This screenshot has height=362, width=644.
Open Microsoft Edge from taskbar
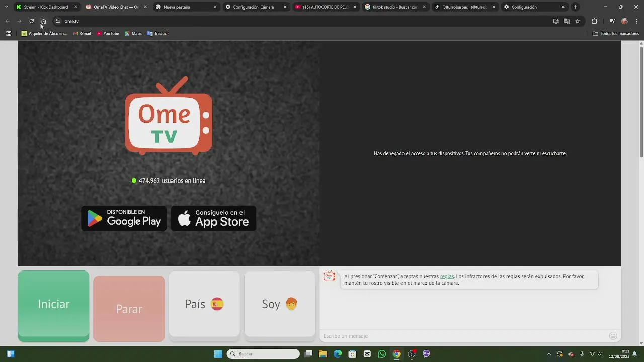[x=338, y=354]
